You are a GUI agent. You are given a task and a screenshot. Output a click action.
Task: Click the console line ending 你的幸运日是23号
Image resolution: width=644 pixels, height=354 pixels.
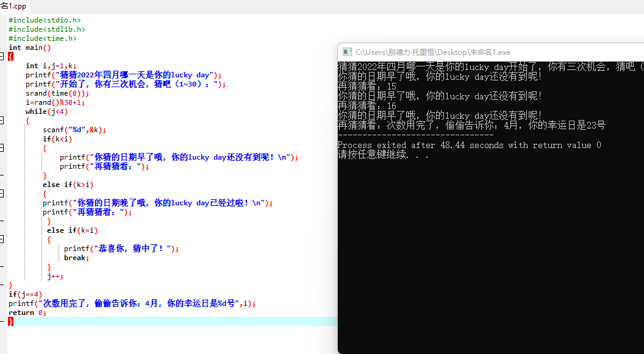click(471, 126)
